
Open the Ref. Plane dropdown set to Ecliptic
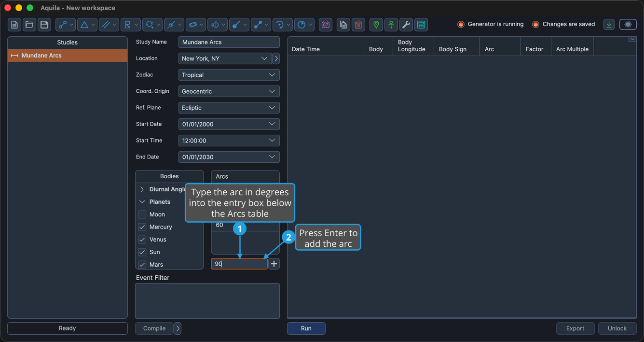(x=229, y=108)
